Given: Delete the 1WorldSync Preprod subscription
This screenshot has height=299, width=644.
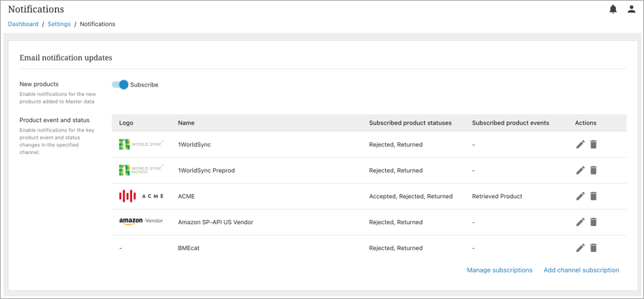Looking at the screenshot, I should [x=594, y=170].
